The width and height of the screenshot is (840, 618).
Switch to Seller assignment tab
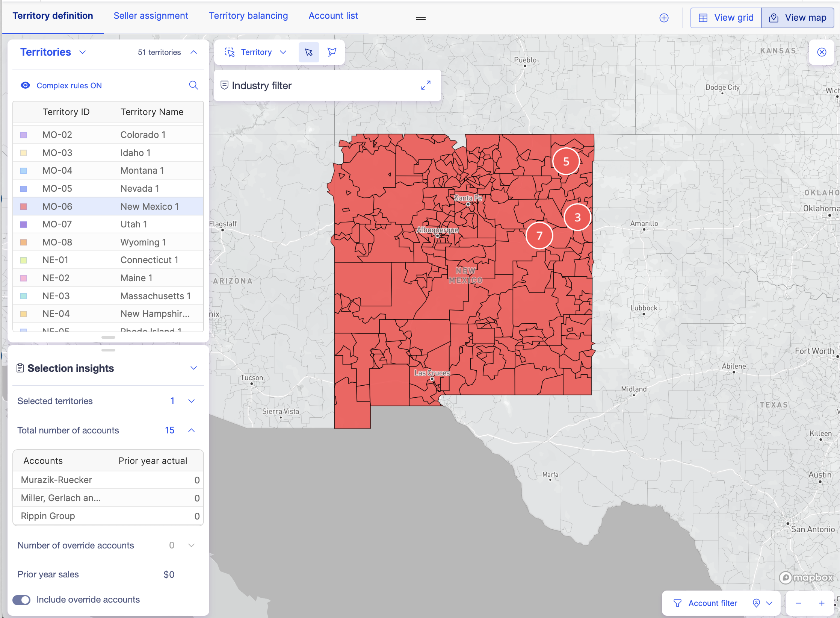(x=151, y=16)
